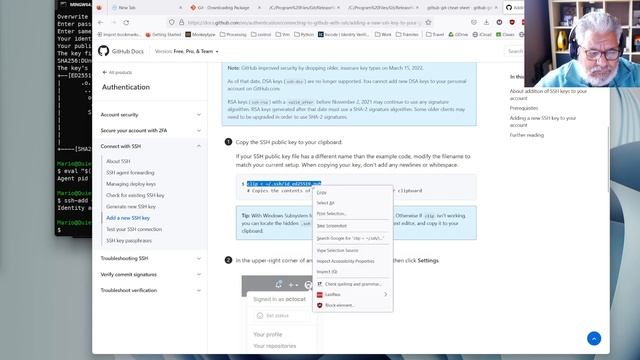The image size is (640, 360).
Task: Open the Add a new SSH key link
Action: 128,218
